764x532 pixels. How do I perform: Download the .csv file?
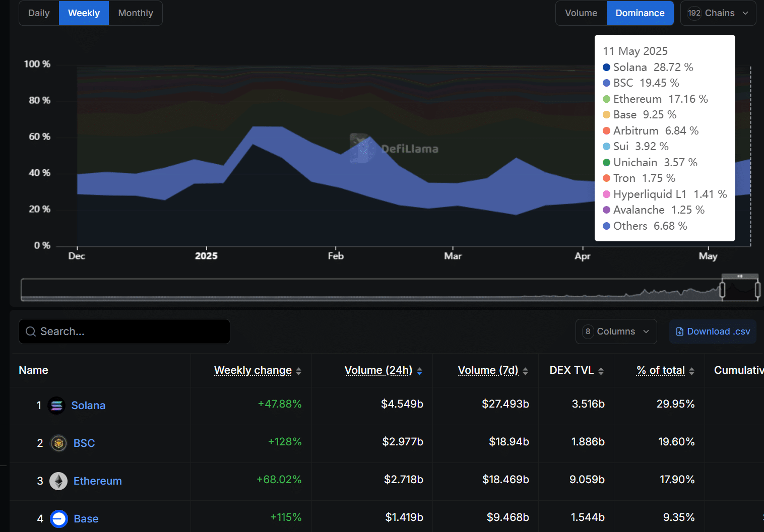tap(713, 331)
